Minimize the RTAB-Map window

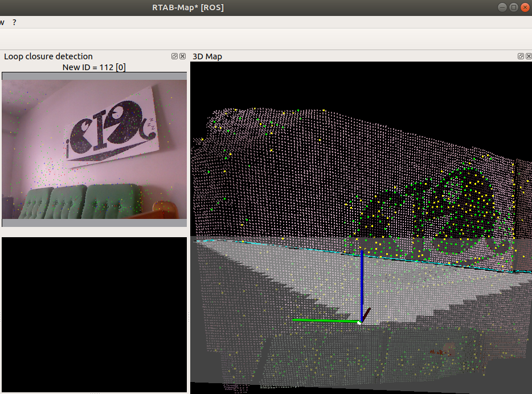(x=502, y=7)
